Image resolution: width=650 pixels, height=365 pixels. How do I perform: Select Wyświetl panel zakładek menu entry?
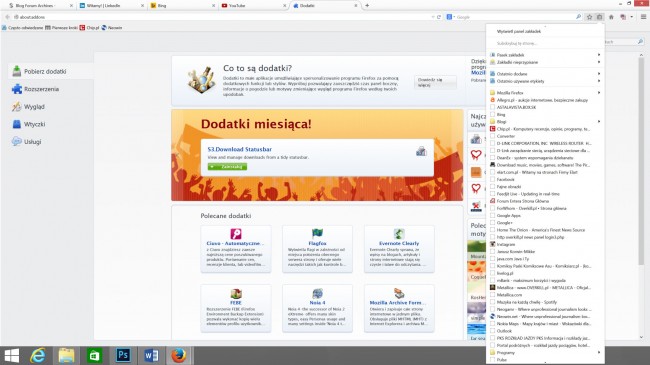[545, 31]
